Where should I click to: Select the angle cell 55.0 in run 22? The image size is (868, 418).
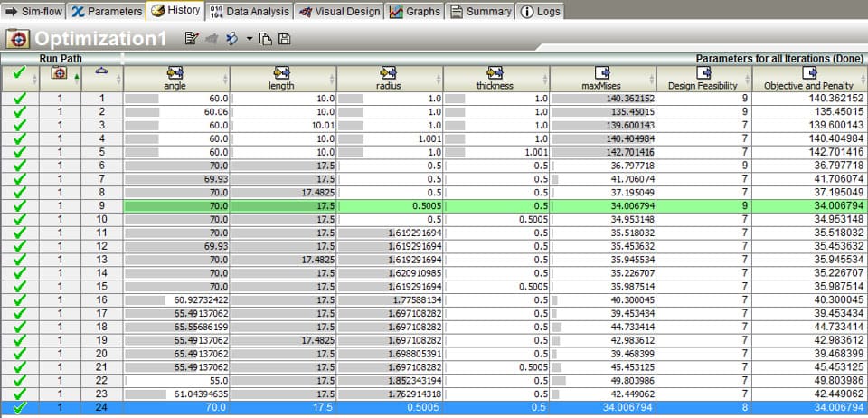pos(176,381)
